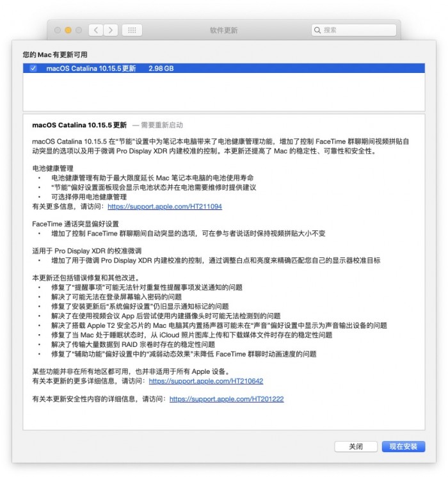Click the 软件更新 window title
The height and width of the screenshot is (477, 448).
click(x=223, y=30)
